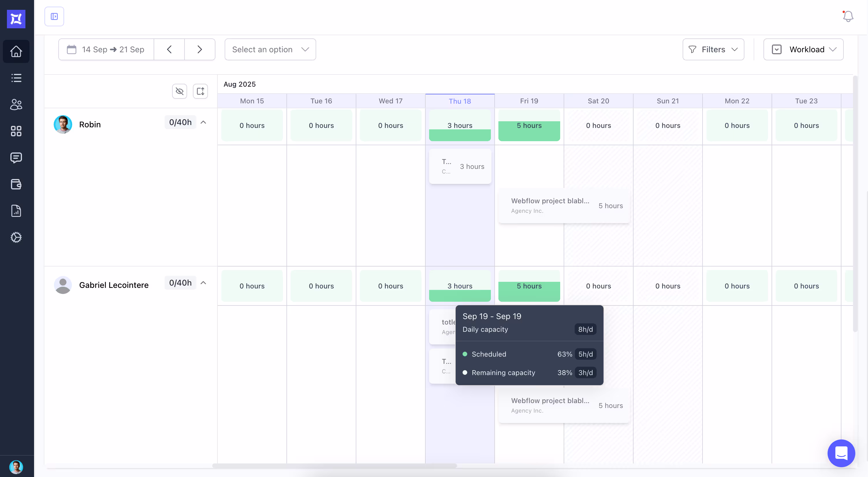Click Robin's Fri 19 5 hours capacity bar
Image resolution: width=868 pixels, height=477 pixels.
coord(529,125)
